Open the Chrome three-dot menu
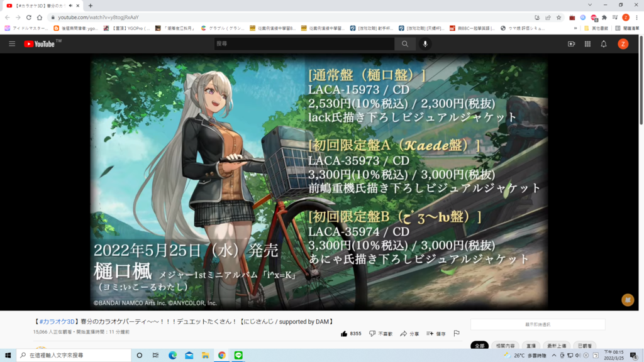 coord(636,17)
